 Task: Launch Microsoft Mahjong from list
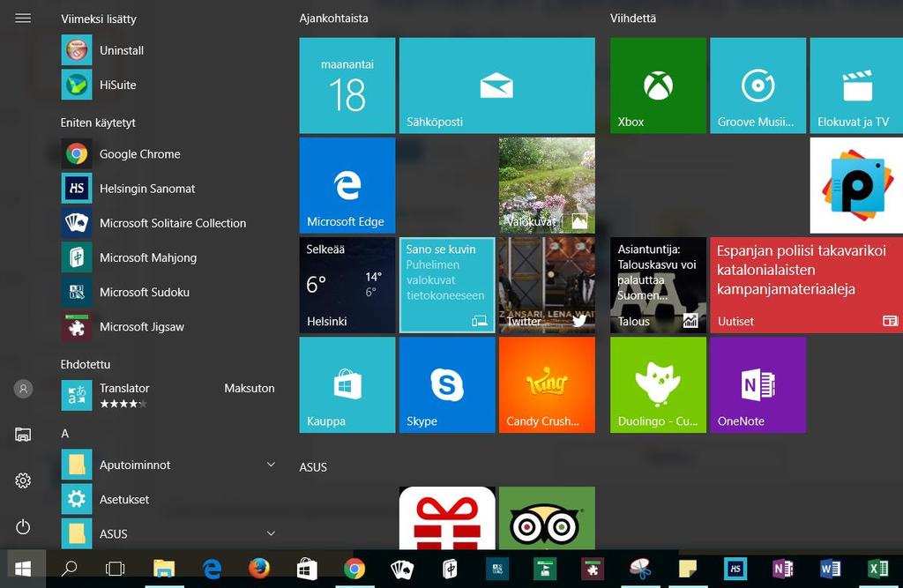[168, 257]
